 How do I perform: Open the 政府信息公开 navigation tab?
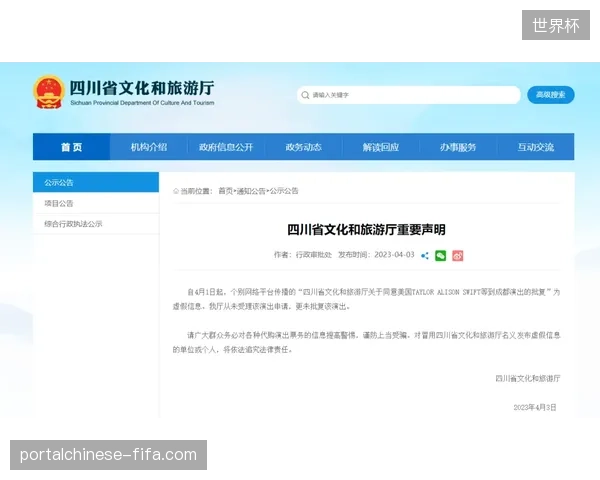[226, 147]
